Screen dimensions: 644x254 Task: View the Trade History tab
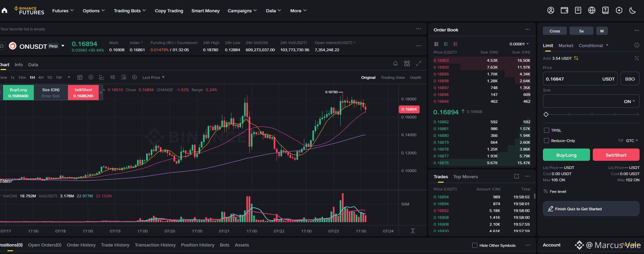pyautogui.click(x=115, y=245)
